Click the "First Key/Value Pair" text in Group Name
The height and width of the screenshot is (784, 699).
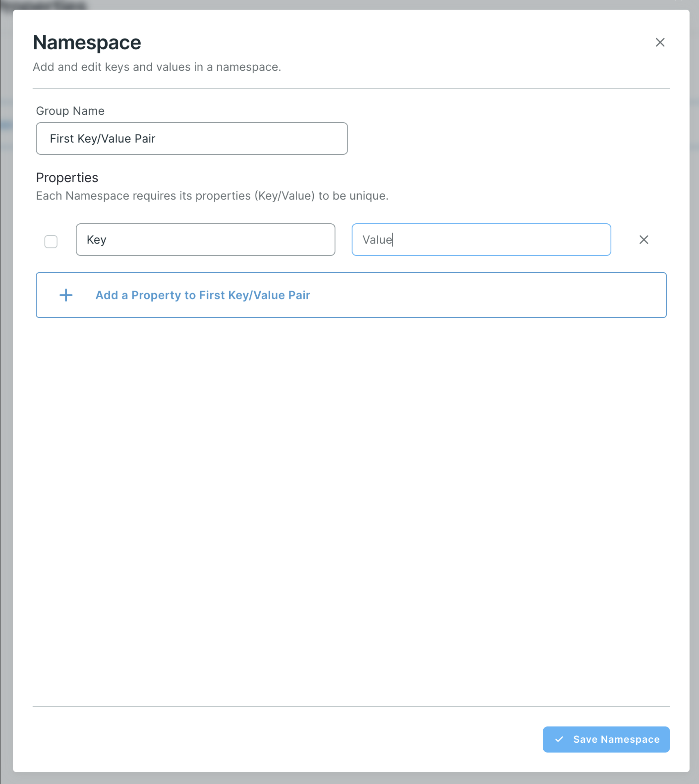click(x=102, y=139)
